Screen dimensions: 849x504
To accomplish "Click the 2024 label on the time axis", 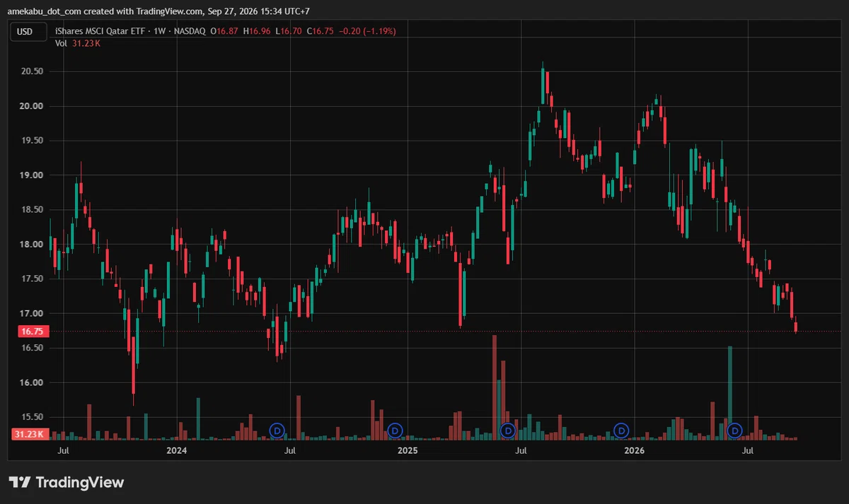I will [176, 450].
